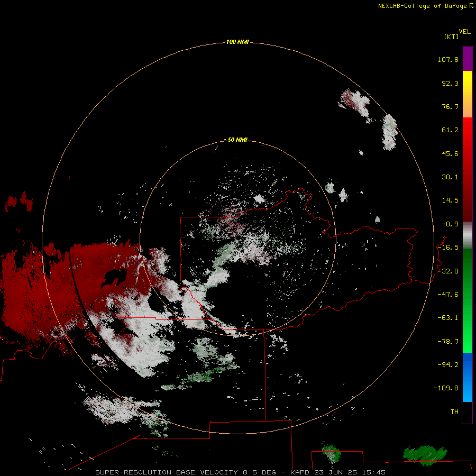This screenshot has height=476, width=476.
Task: Click the TH legend label
Action: (x=454, y=411)
